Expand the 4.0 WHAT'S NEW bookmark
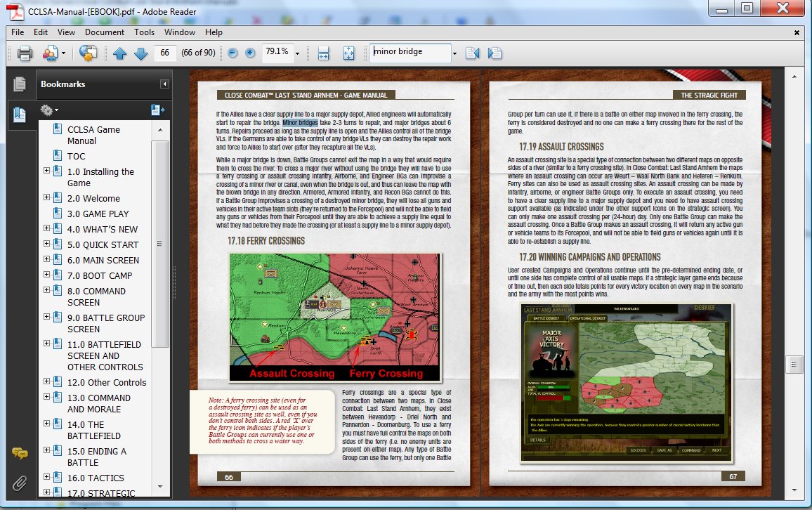 [x=46, y=228]
